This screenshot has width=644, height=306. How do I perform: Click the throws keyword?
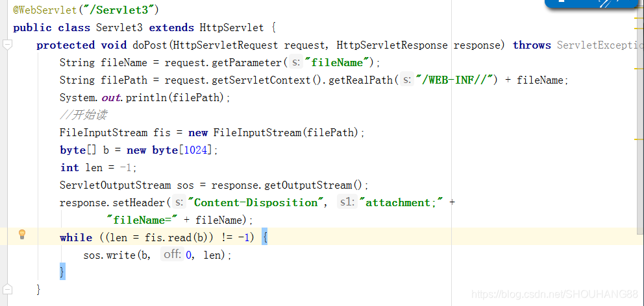click(x=532, y=45)
